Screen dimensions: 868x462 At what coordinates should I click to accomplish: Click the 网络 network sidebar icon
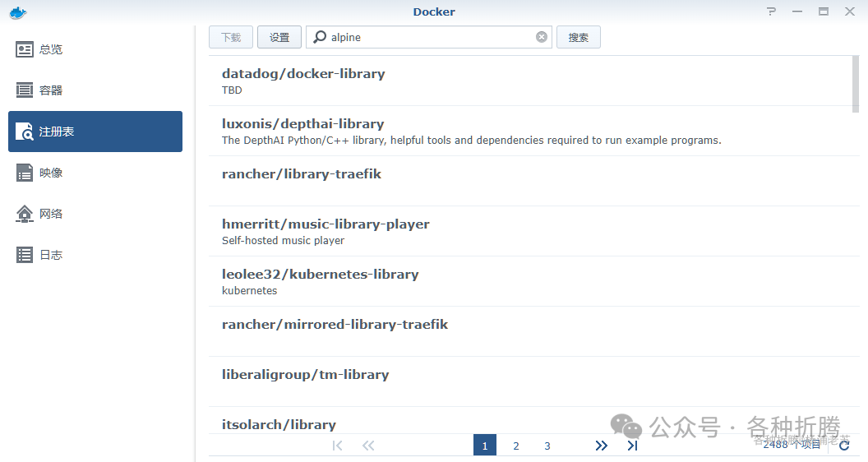point(25,213)
